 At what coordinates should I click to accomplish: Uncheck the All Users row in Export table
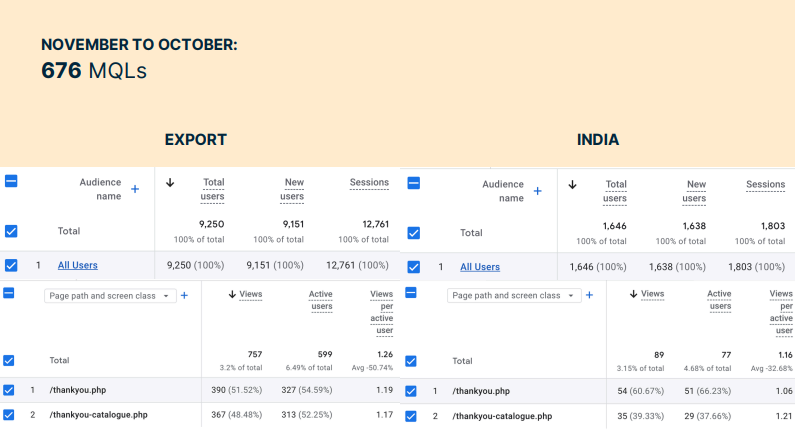point(11,266)
